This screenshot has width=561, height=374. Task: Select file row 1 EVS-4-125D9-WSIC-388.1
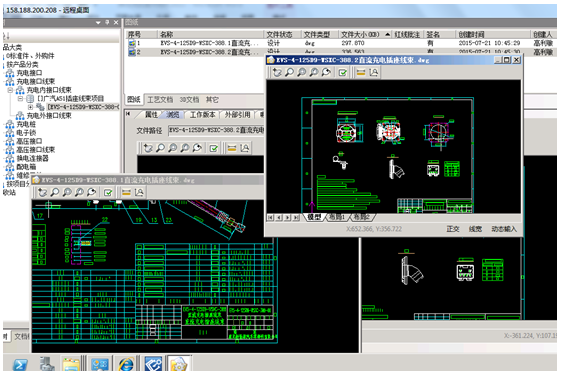point(341,43)
